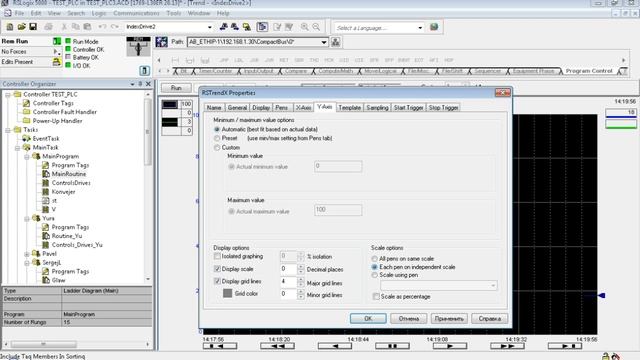The image size is (640, 360).
Task: Open the Tools menu
Action: [x=173, y=13]
